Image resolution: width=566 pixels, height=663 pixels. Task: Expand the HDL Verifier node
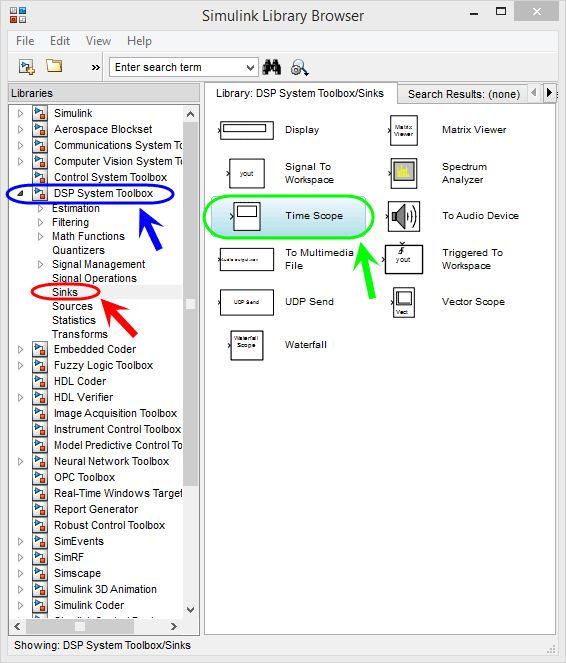click(x=20, y=397)
